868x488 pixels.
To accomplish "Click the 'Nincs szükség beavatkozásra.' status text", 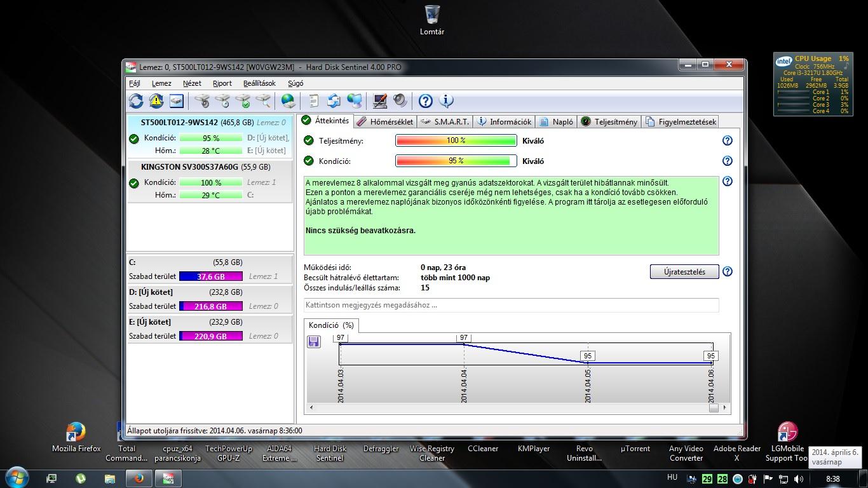I will [x=360, y=231].
